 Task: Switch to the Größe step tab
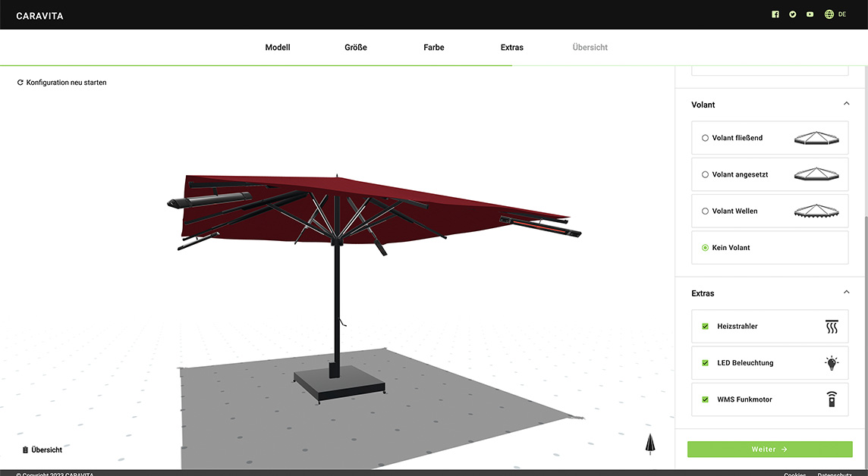[x=355, y=48]
